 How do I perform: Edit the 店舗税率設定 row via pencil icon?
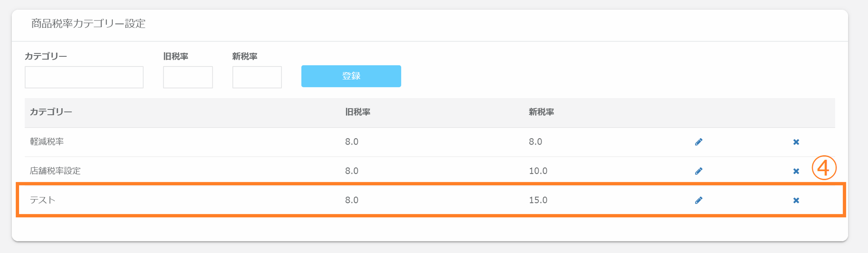pyautogui.click(x=698, y=171)
